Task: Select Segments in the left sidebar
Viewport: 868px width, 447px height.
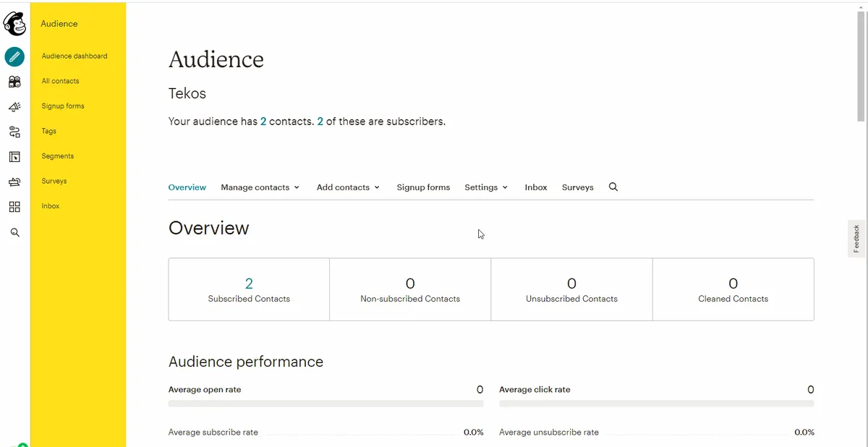Action: tap(57, 156)
